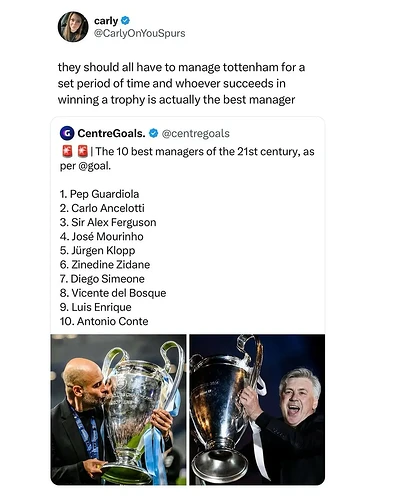
Task: Open carly's profile avatar photo
Action: click(73, 27)
